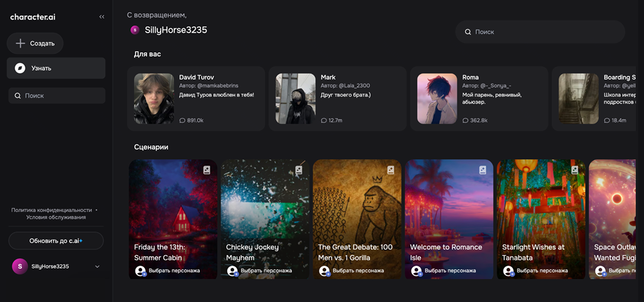644x302 pixels.
Task: Click the magnifier icon in top search bar
Action: 468,32
